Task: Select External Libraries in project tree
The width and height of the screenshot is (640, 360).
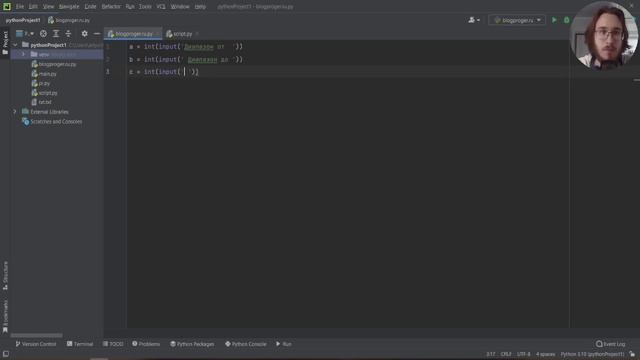Action: coord(45,112)
